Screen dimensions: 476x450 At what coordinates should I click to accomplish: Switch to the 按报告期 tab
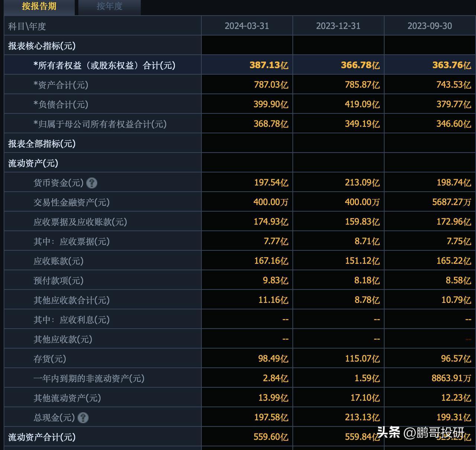(x=39, y=7)
